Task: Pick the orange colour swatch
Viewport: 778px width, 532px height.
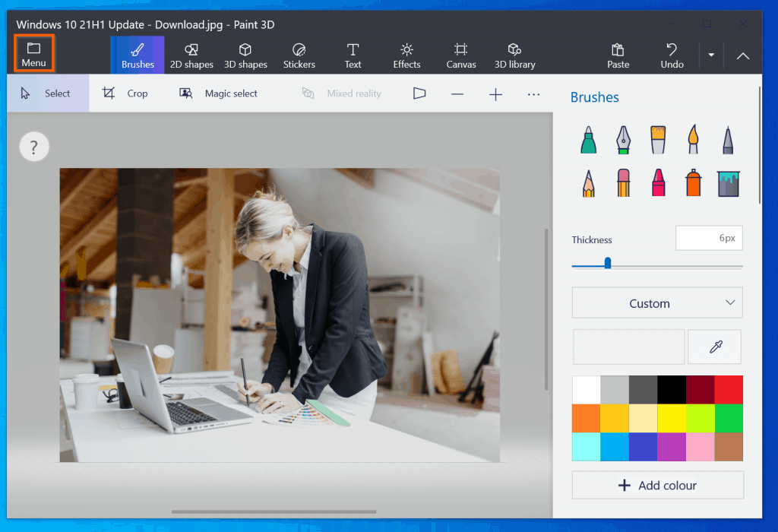Action: coord(586,418)
